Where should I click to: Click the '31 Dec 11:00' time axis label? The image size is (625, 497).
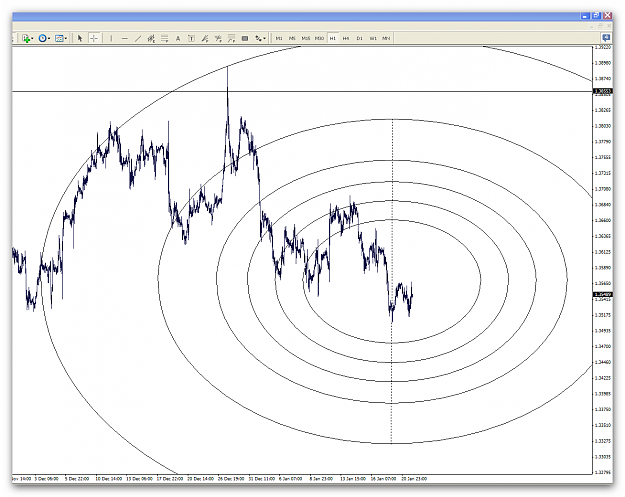point(262,479)
